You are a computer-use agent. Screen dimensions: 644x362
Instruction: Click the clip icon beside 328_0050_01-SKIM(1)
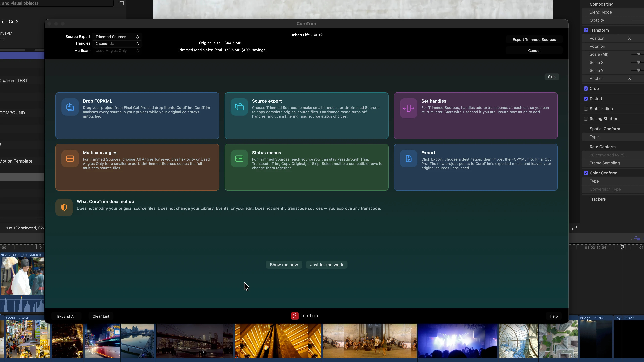point(3,255)
